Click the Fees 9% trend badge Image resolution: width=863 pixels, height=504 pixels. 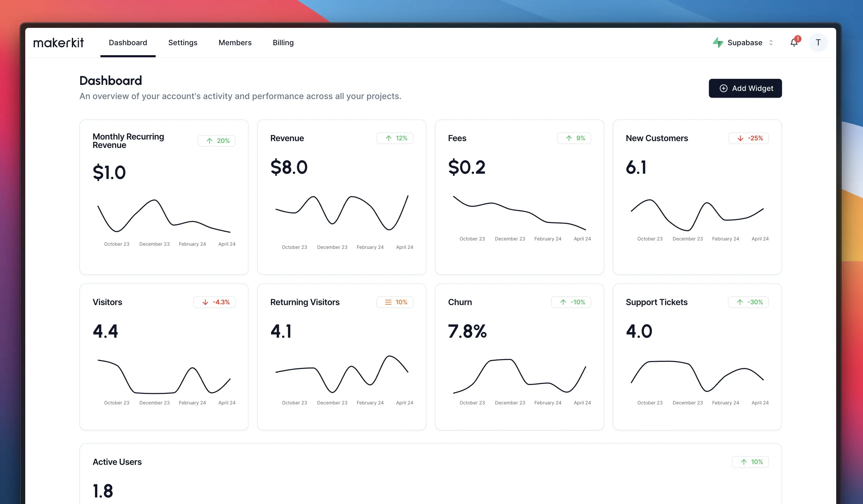(x=573, y=138)
